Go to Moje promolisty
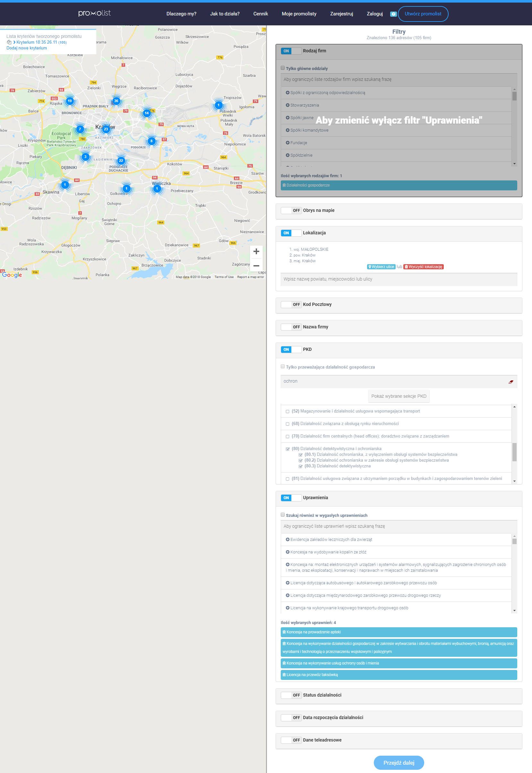The image size is (532, 773). [x=299, y=14]
